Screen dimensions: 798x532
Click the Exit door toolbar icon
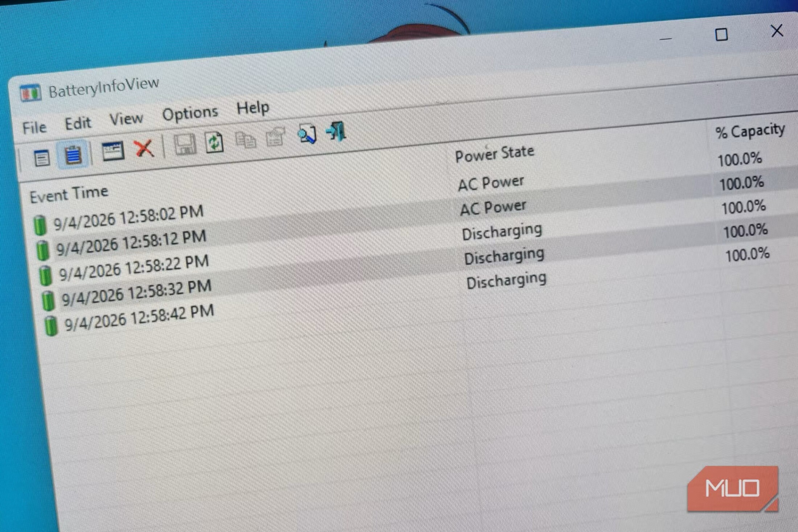click(336, 131)
